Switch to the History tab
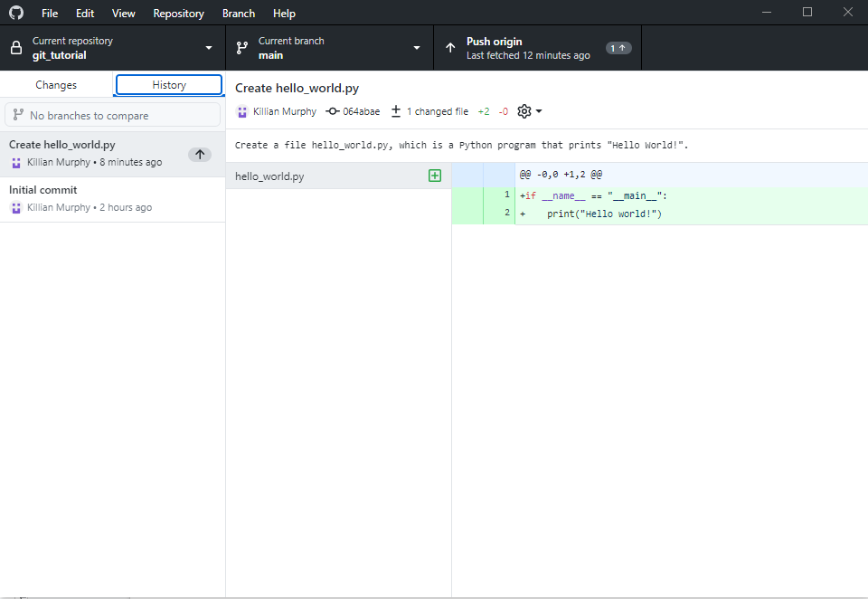The image size is (868, 599). click(169, 85)
